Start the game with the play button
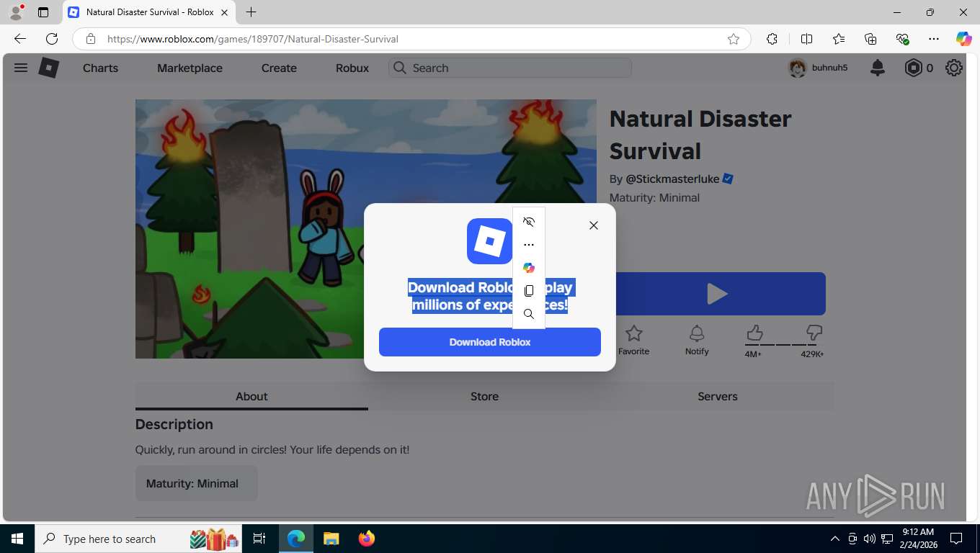980x553 pixels. [717, 294]
